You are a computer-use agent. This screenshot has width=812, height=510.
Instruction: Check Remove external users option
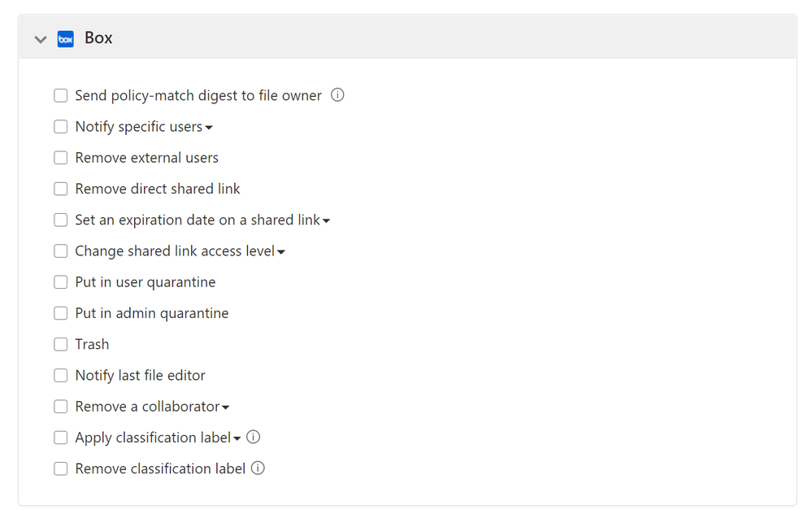(x=61, y=158)
